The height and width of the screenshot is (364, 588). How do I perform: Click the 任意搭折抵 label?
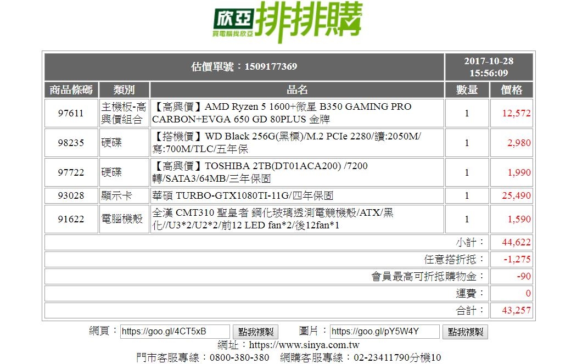[455, 259]
